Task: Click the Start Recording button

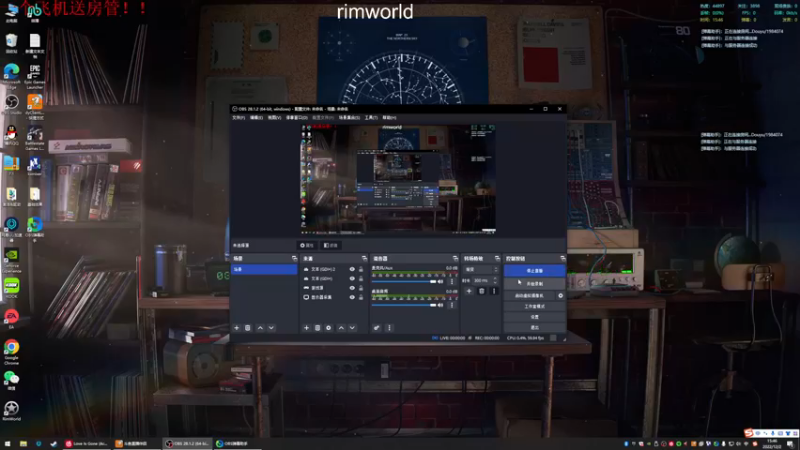Action: point(534,283)
